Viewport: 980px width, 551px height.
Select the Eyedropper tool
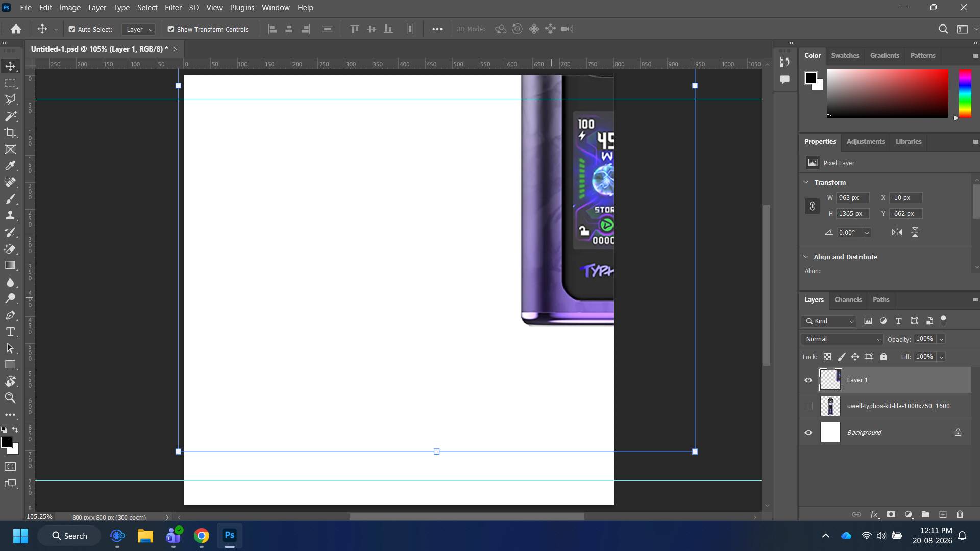(x=10, y=166)
